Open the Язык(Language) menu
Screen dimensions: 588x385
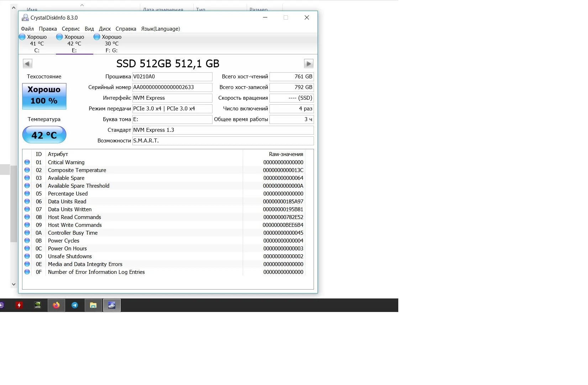[x=161, y=29]
